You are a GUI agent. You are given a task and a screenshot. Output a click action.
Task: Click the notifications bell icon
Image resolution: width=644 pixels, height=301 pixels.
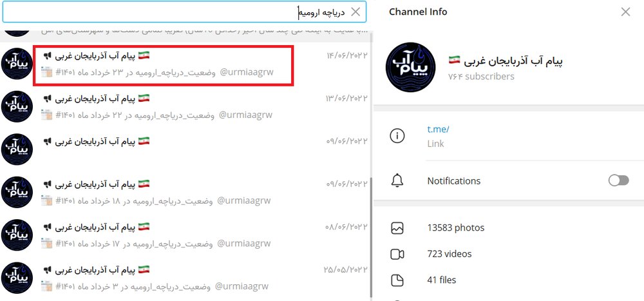(x=397, y=180)
